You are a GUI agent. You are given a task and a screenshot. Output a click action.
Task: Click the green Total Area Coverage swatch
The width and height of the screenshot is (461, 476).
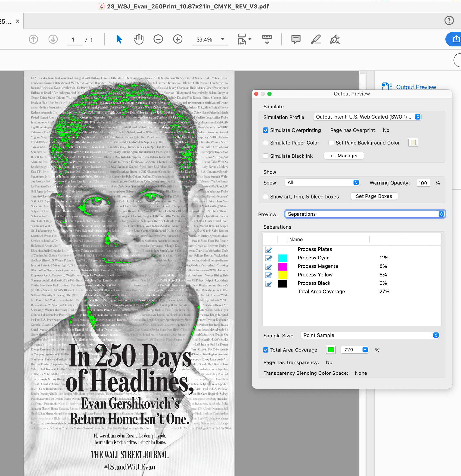(331, 350)
